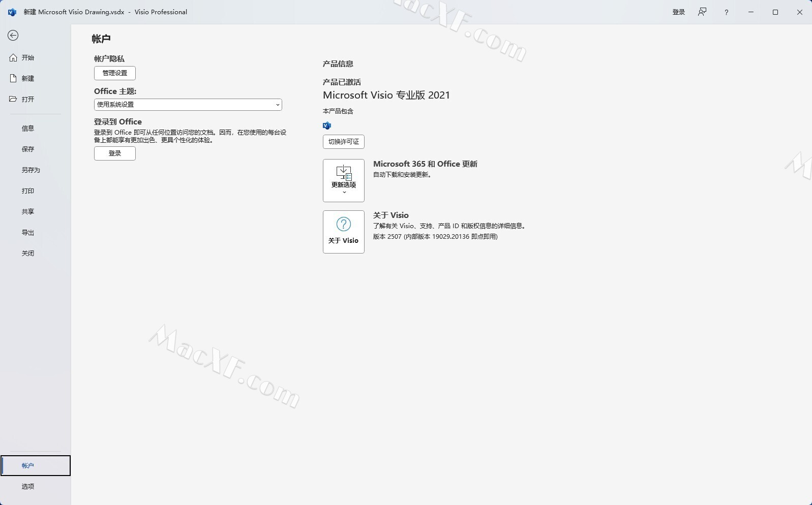Click the 产品已激活 label
The image size is (812, 505).
pyautogui.click(x=342, y=82)
